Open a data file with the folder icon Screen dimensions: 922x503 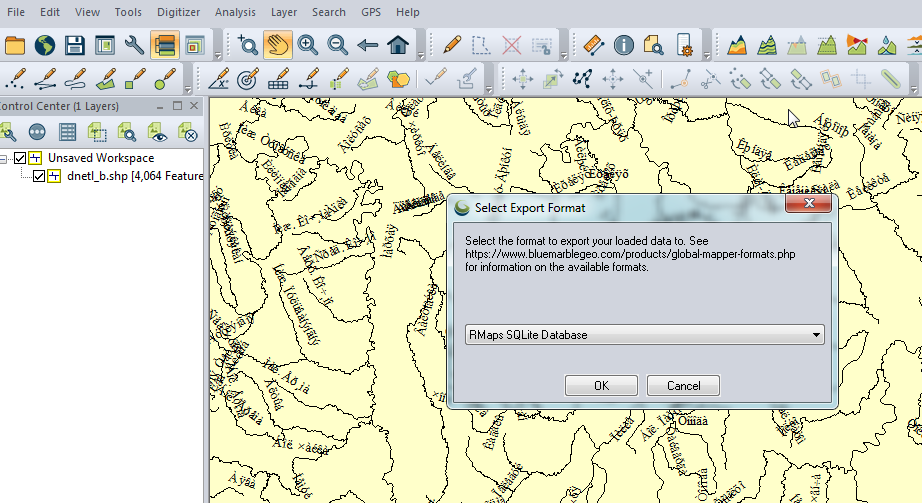pos(15,45)
